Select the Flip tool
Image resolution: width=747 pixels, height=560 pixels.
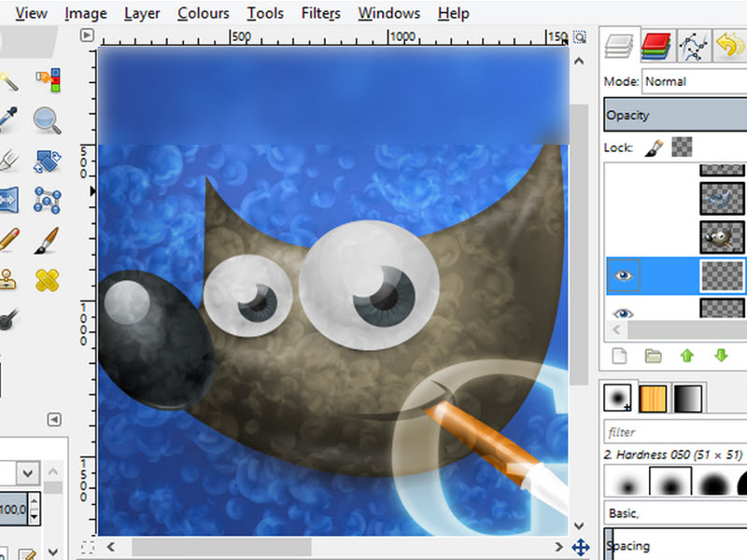[8, 200]
